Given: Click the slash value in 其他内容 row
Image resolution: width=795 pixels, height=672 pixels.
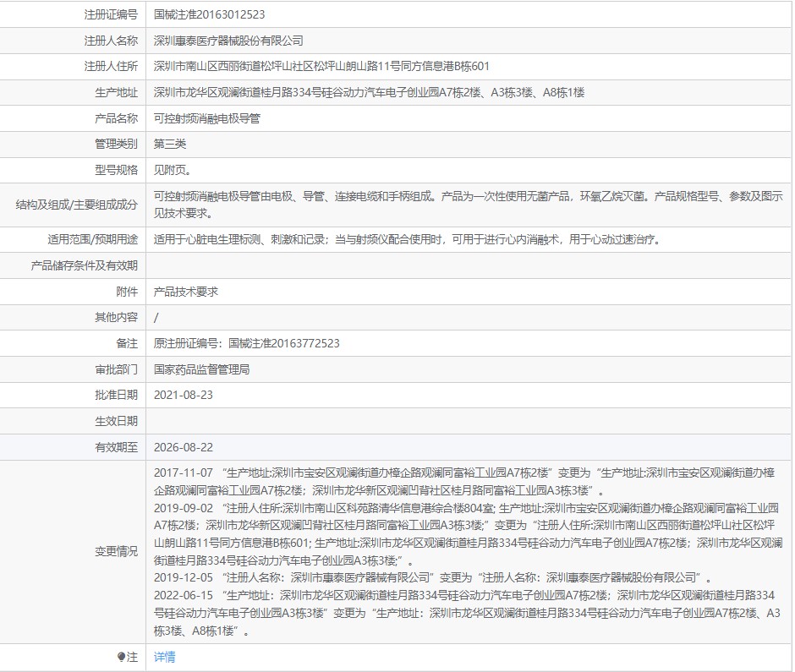Looking at the screenshot, I should point(156,317).
